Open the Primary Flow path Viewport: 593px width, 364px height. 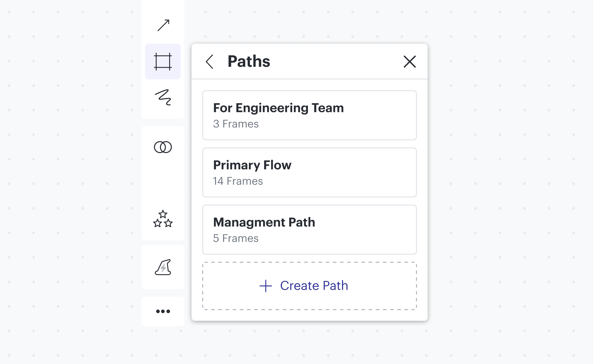(x=309, y=172)
